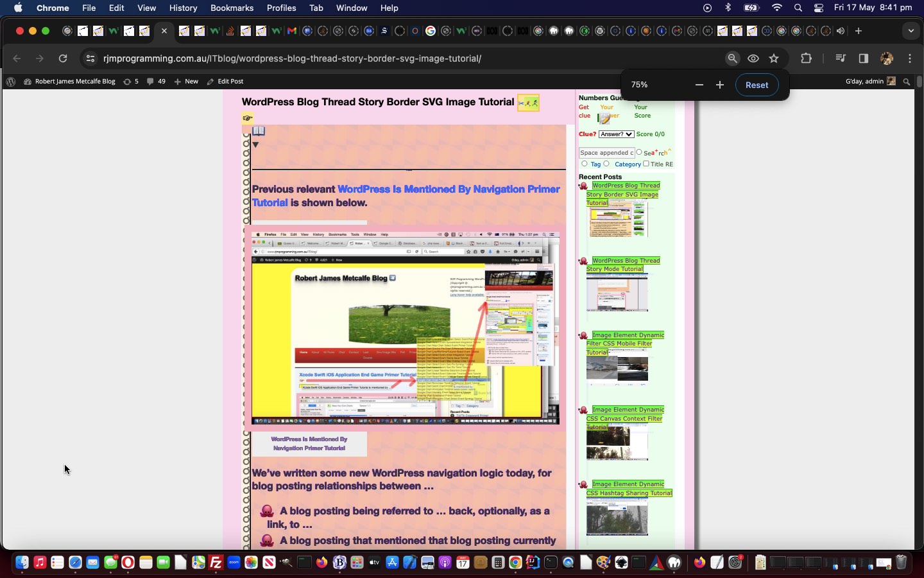Open macOS Control Center toggle icon
Viewport: 924px width, 578px height.
819,8
